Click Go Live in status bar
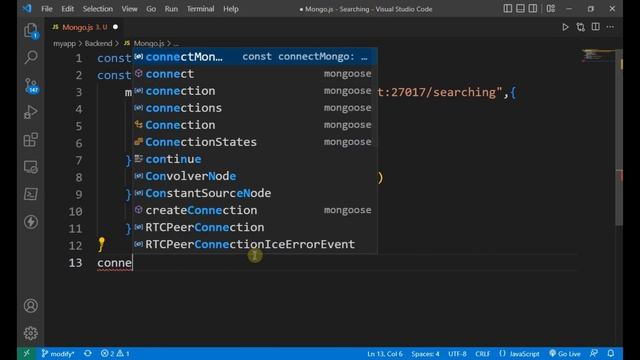Screen dimensions: 640x360 click(565, 353)
